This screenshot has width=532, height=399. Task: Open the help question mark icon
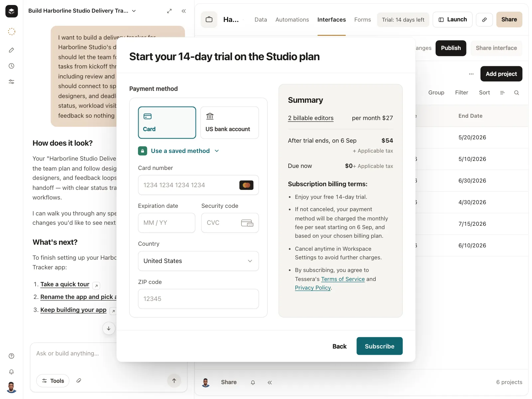12,356
